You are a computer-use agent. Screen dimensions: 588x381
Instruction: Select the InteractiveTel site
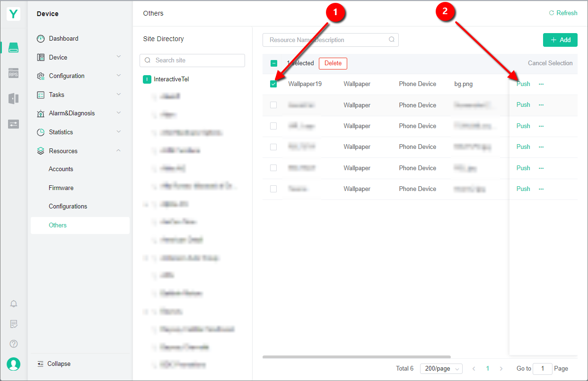pyautogui.click(x=171, y=79)
